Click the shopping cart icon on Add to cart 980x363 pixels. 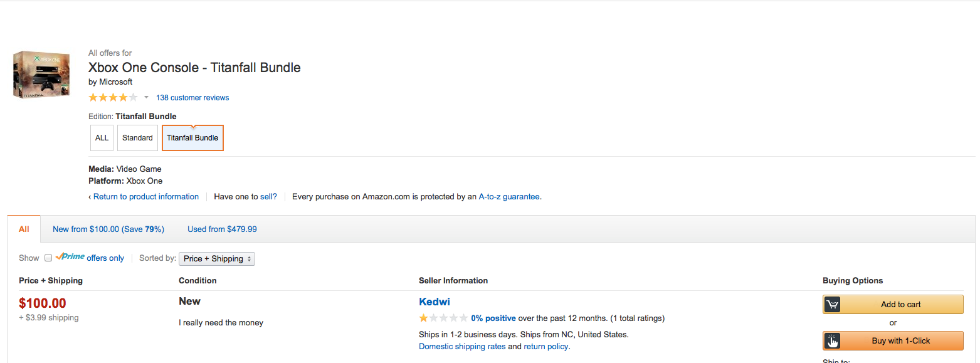[832, 305]
